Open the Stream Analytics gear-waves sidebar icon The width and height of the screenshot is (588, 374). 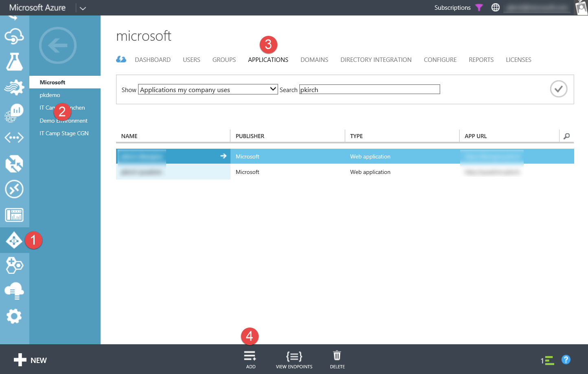[14, 87]
